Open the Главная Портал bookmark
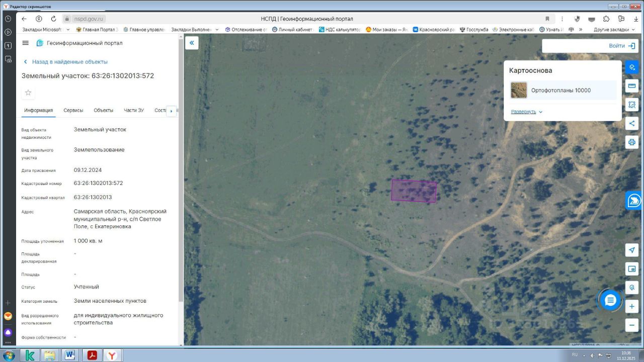 pyautogui.click(x=97, y=30)
